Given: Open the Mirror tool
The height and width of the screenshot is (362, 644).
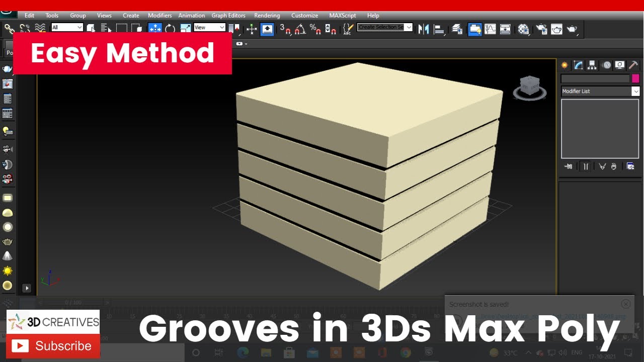Looking at the screenshot, I should 424,29.
